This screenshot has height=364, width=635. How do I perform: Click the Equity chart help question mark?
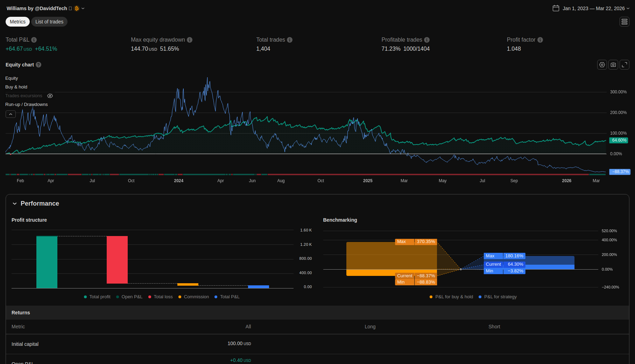coord(38,65)
